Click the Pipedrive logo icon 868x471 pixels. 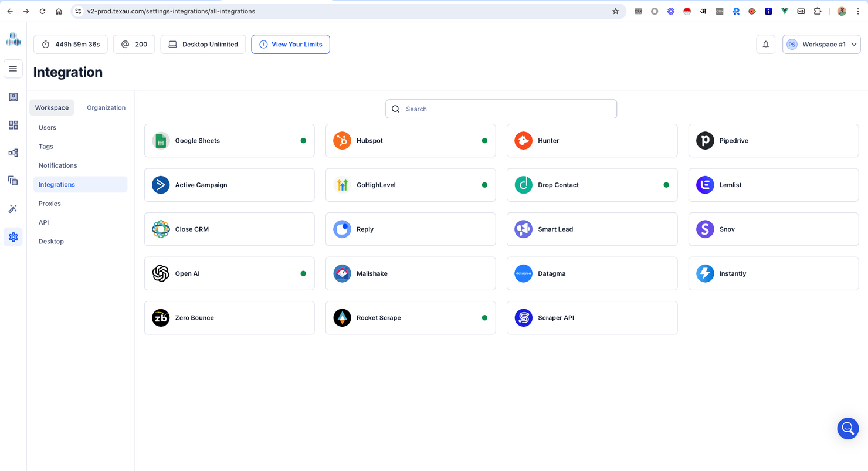tap(705, 141)
